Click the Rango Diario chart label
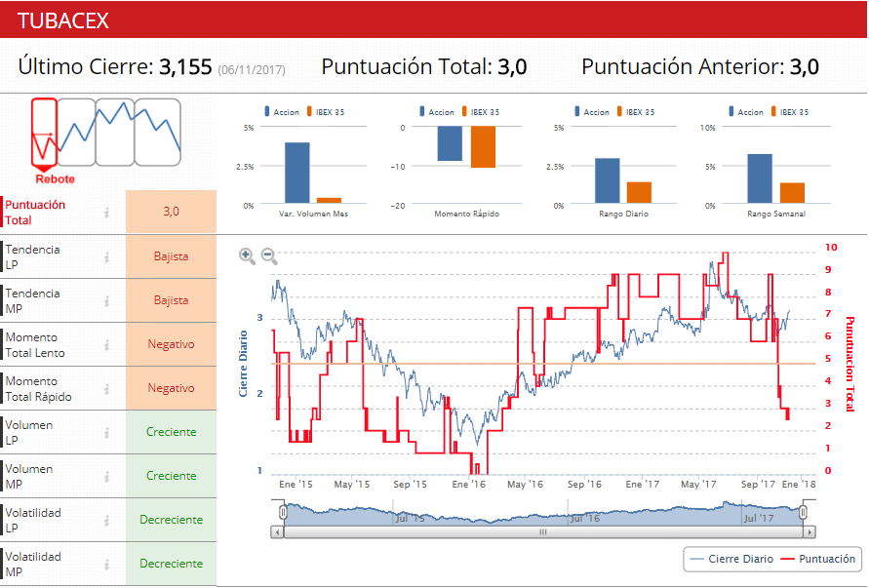This screenshot has height=588, width=869. point(623,214)
